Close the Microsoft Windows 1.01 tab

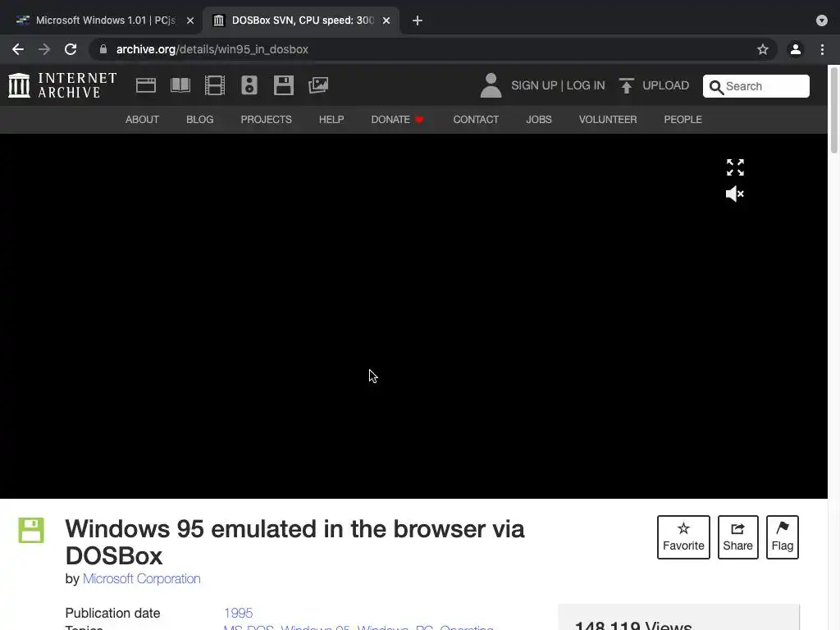pyautogui.click(x=190, y=21)
